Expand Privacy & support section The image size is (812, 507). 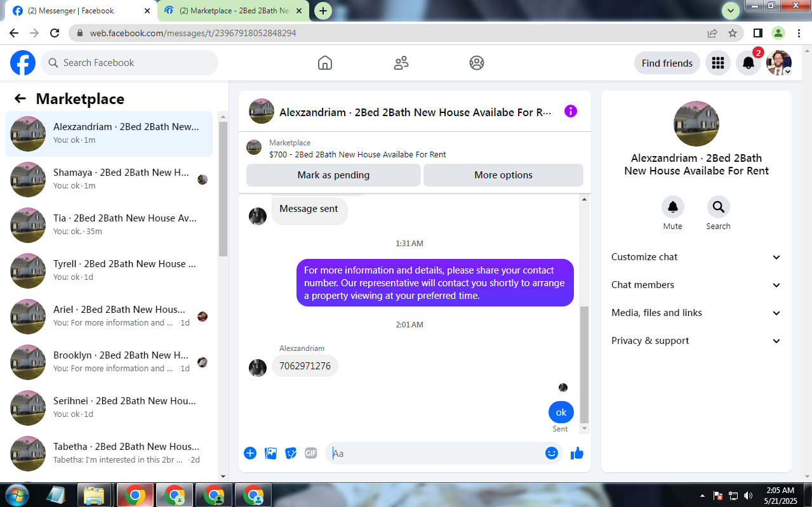click(x=696, y=341)
